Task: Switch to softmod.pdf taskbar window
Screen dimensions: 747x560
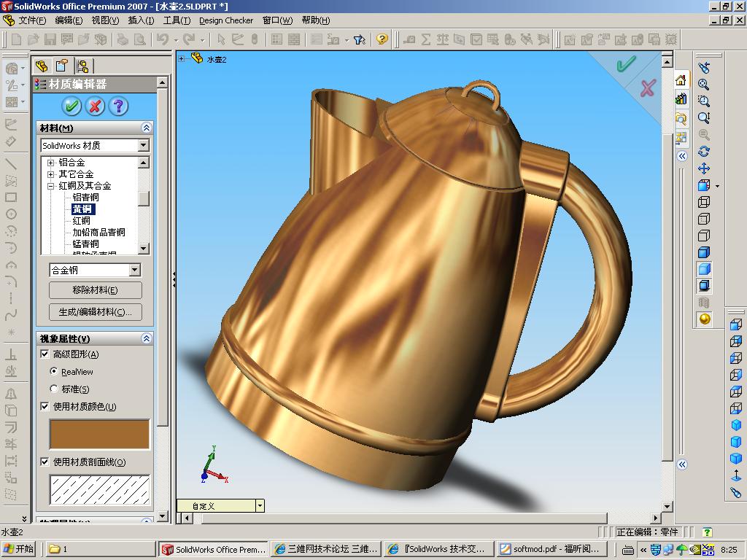Action: tap(552, 549)
